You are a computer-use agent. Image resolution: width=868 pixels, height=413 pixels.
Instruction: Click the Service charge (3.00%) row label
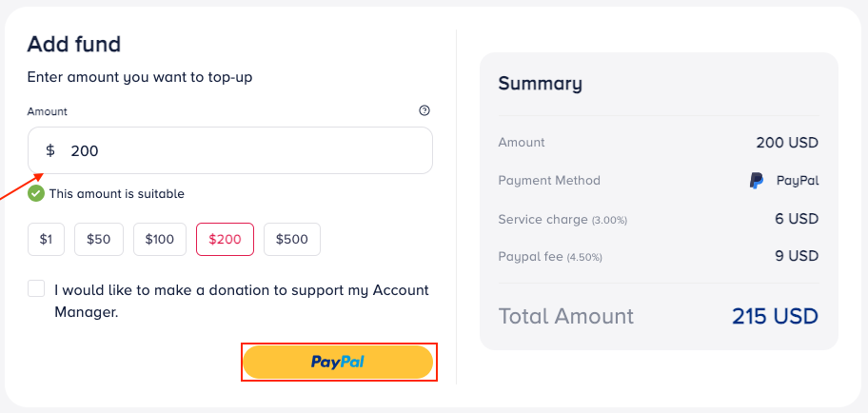[562, 219]
